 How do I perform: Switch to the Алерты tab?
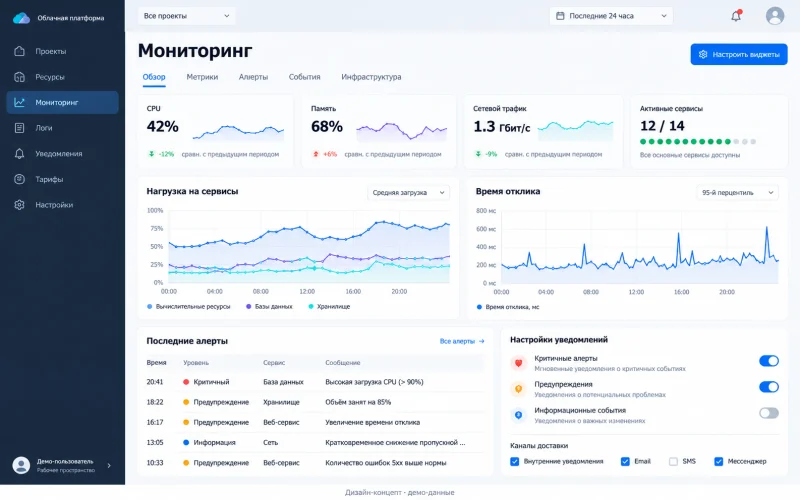pos(253,77)
